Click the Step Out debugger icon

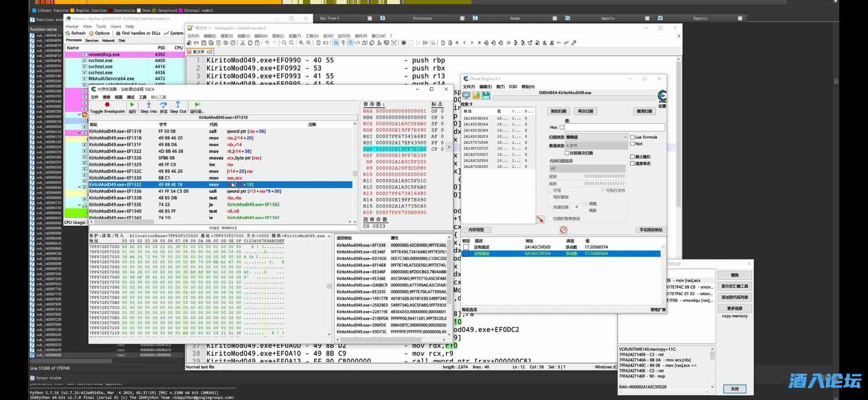[x=178, y=105]
